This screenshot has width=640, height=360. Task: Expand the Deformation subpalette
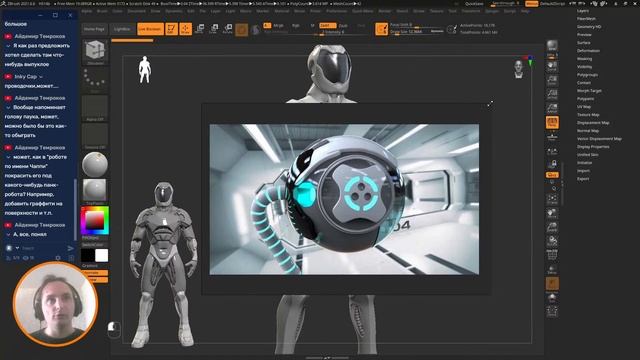(588, 51)
